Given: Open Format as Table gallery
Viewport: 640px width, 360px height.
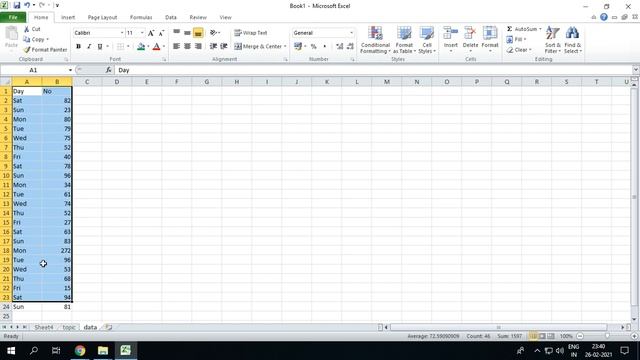Looking at the screenshot, I should click(x=404, y=40).
